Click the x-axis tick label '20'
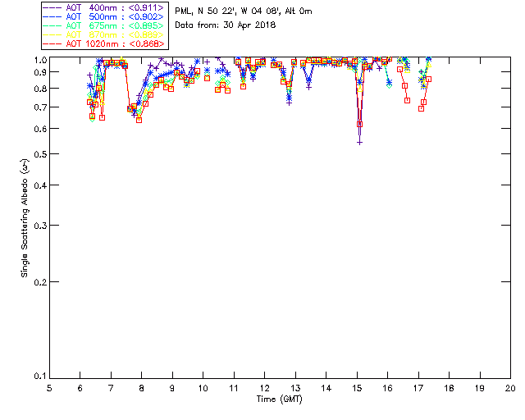The image size is (525, 420). pyautogui.click(x=510, y=388)
